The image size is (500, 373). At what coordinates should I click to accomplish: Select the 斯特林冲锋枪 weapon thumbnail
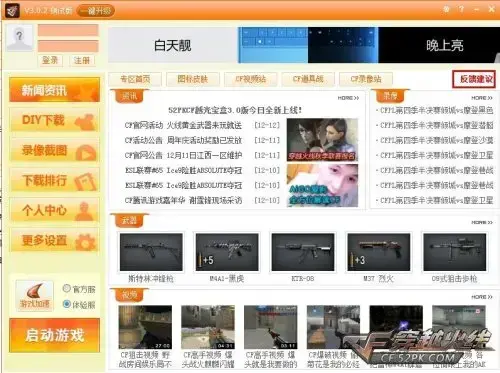151,252
